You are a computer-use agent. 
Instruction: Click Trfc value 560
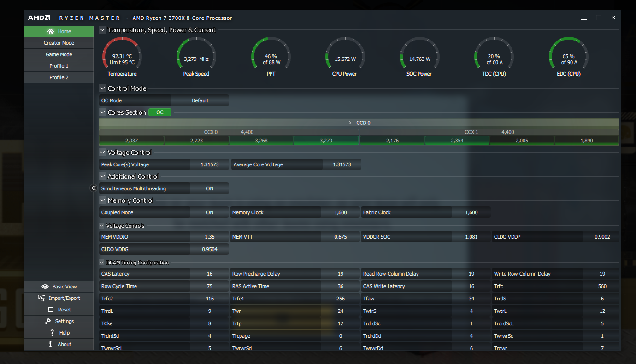pyautogui.click(x=602, y=286)
